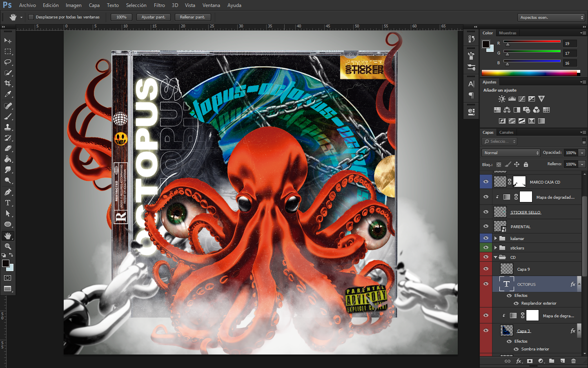Select the Eyedropper tool

tap(8, 94)
